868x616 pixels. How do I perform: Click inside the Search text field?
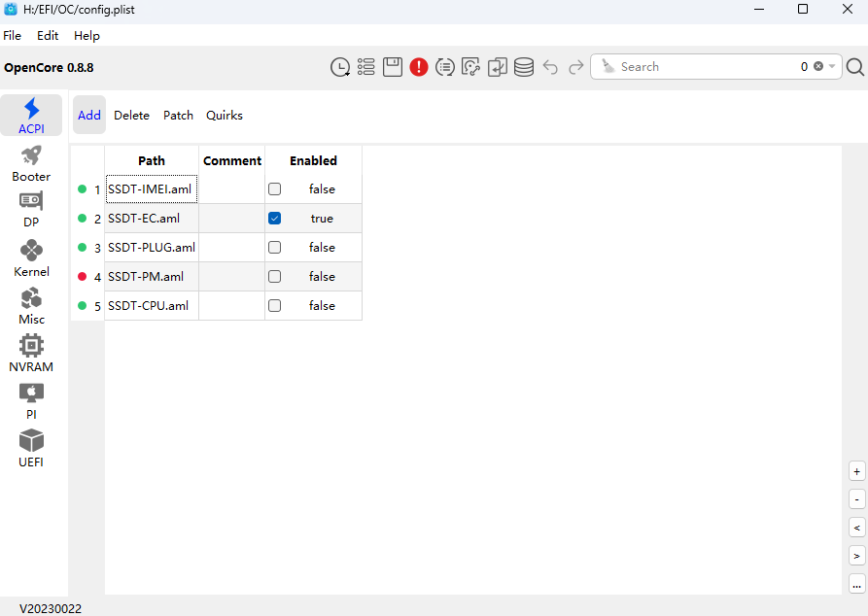700,67
